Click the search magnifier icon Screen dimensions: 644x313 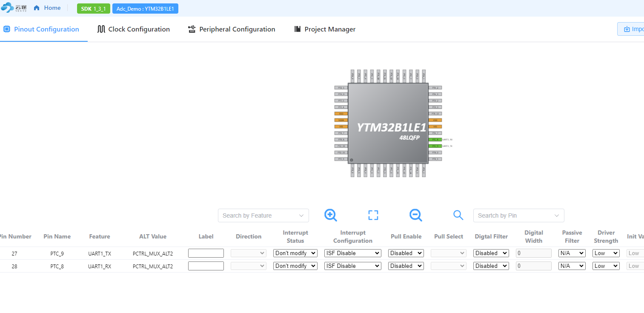[x=458, y=215]
